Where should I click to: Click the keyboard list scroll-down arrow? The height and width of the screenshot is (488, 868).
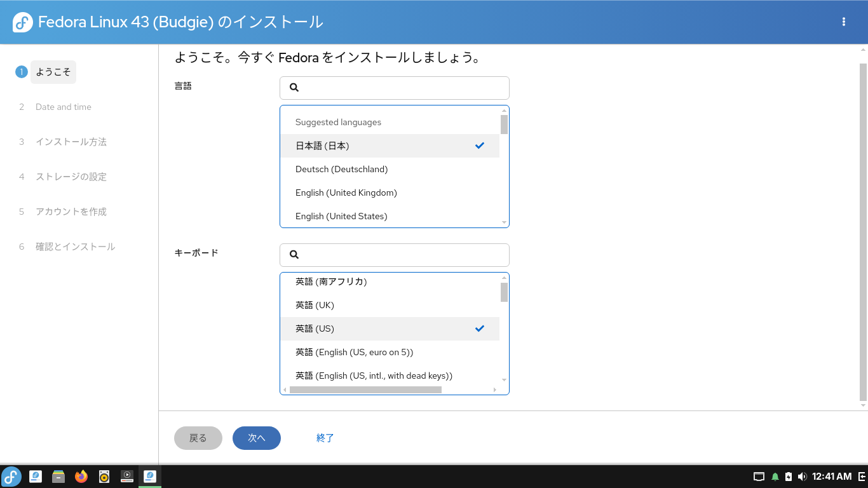[x=504, y=380]
